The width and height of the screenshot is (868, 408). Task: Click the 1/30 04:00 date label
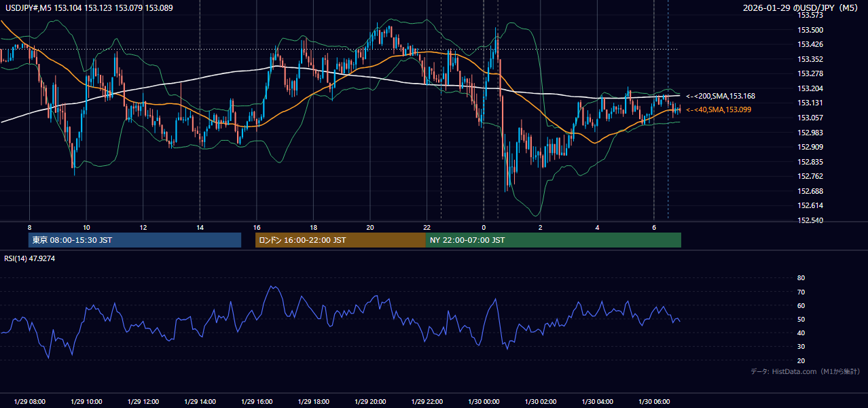(x=597, y=402)
